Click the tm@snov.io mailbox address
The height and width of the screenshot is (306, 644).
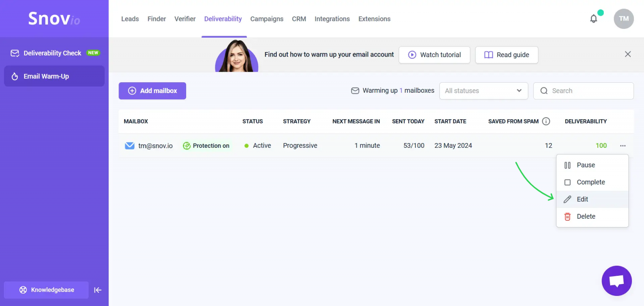pos(156,146)
